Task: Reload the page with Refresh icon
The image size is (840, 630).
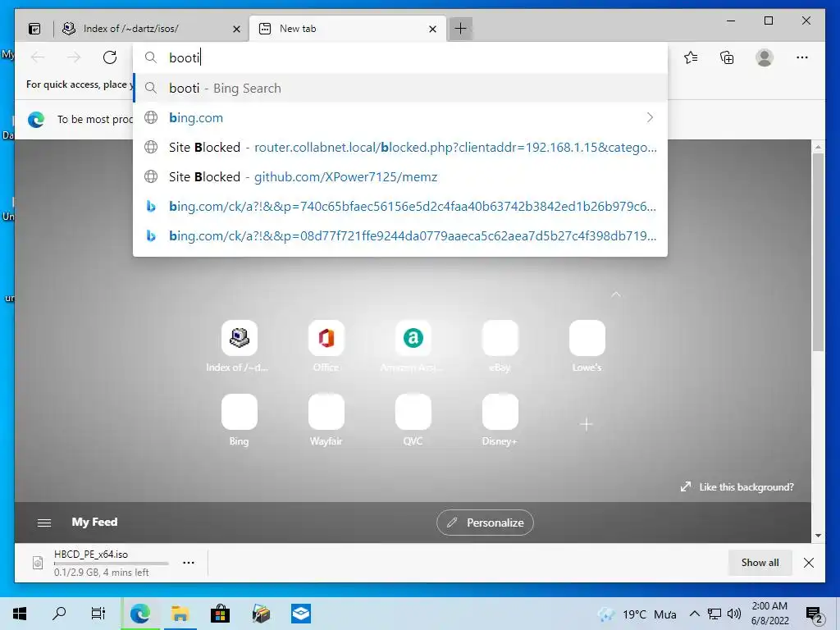Action: click(x=110, y=57)
